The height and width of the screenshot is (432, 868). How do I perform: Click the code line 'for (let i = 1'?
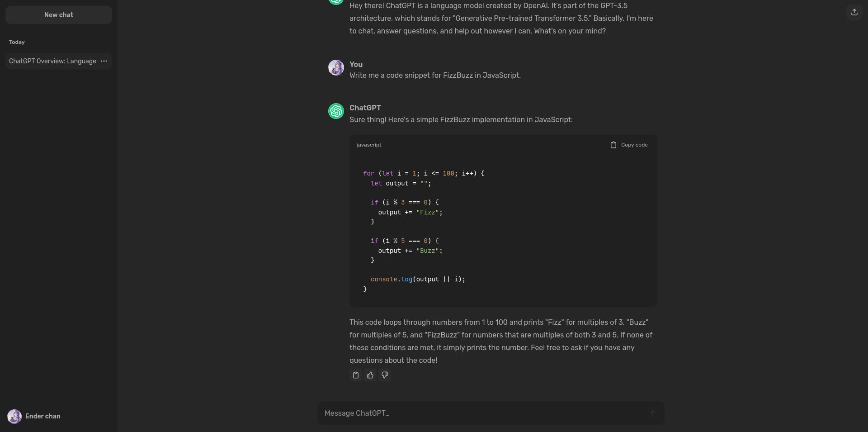pos(424,173)
